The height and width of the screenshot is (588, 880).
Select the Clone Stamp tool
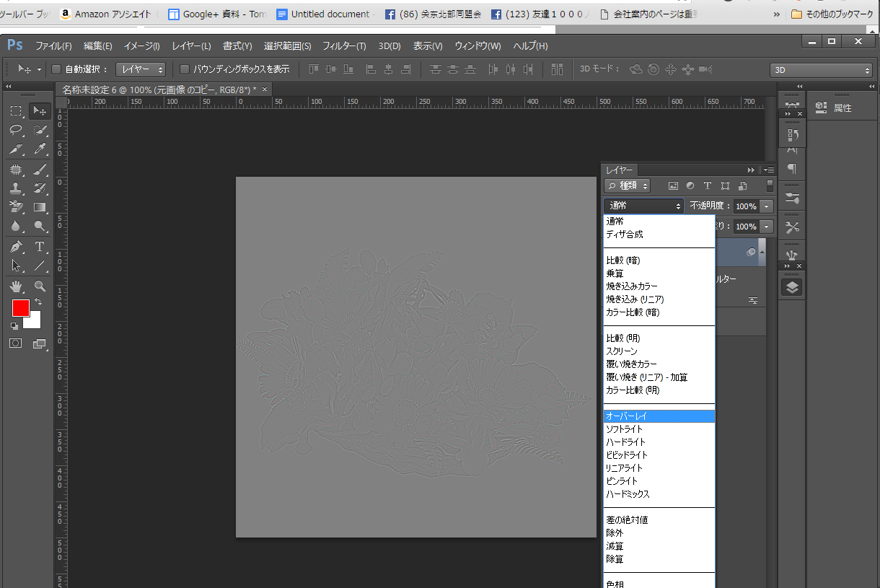[16, 188]
